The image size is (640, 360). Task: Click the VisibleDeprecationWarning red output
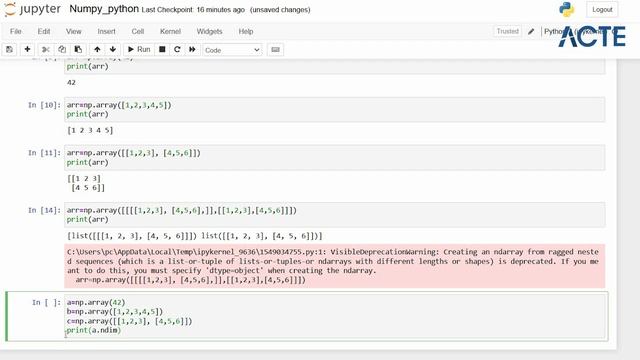point(335,266)
